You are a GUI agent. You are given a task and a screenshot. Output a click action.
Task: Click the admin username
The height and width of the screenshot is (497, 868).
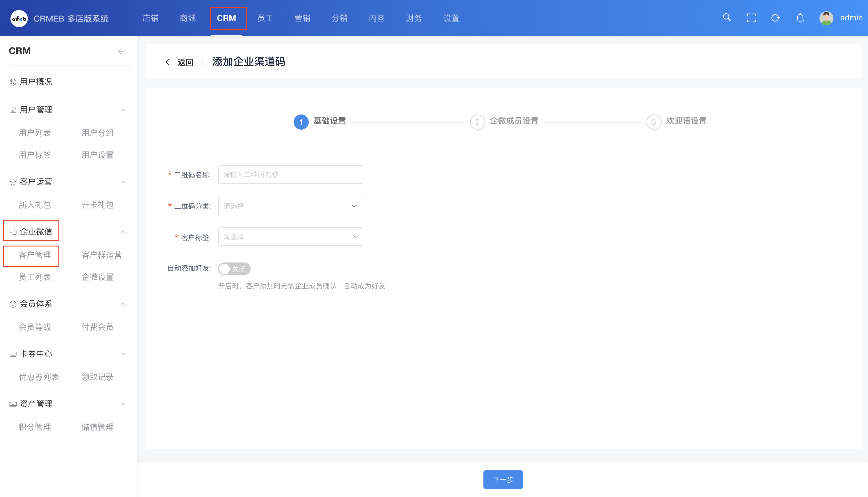click(851, 18)
